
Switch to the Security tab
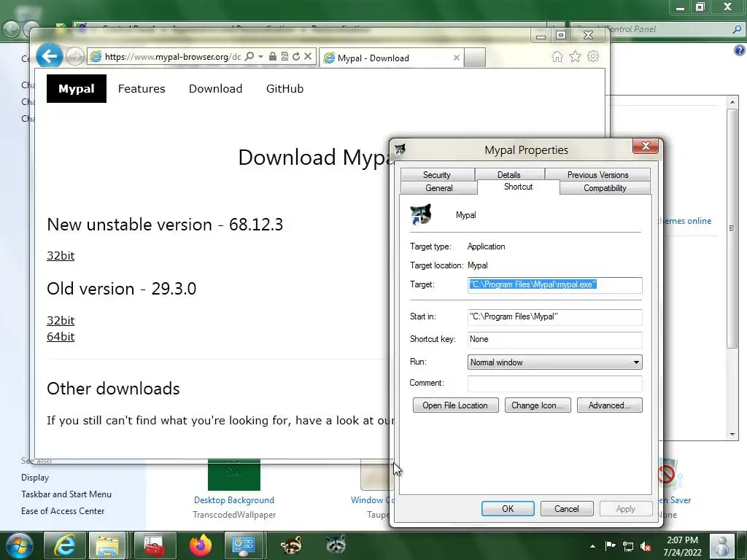[437, 175]
